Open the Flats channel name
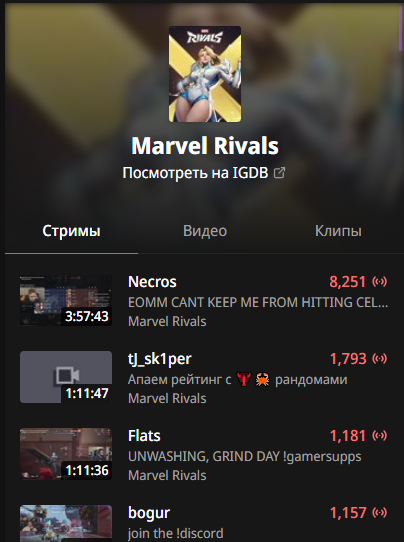Viewport: 404px width, 542px height. tap(144, 436)
